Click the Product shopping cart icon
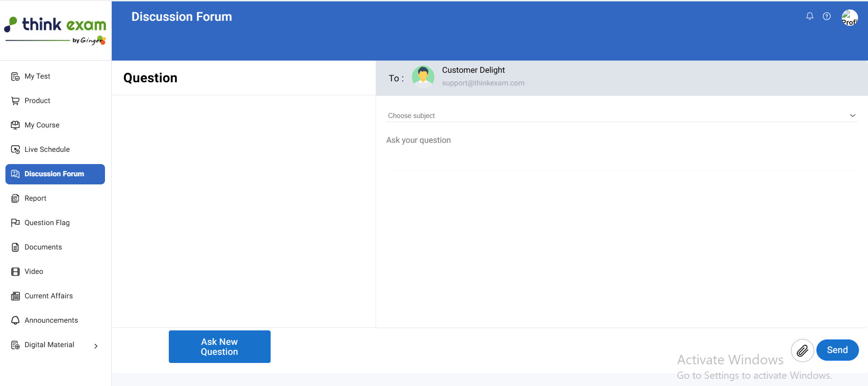The image size is (868, 386). pos(15,101)
